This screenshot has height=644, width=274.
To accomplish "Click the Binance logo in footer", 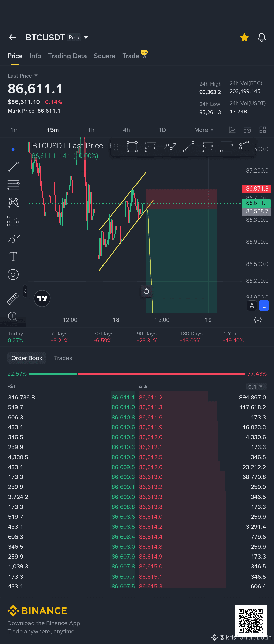I will click(x=37, y=611).
